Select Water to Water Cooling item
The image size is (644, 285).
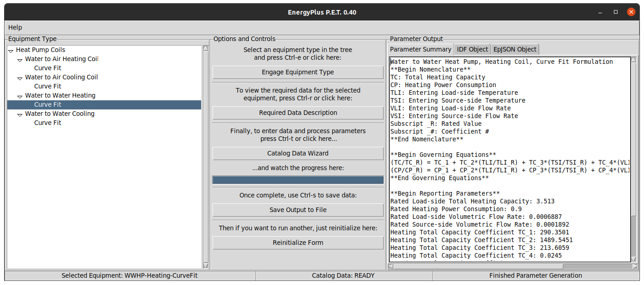coord(60,114)
